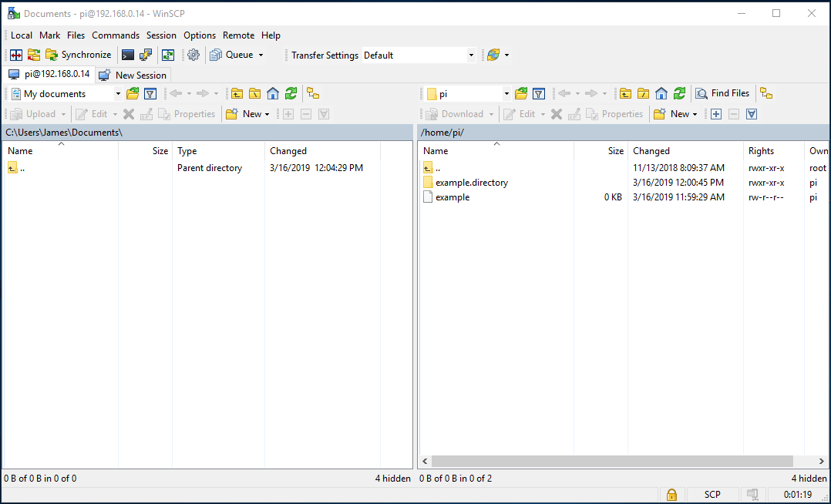This screenshot has height=504, width=831.
Task: Switch to the pi@192.168.0.14 session tab
Action: tap(49, 74)
